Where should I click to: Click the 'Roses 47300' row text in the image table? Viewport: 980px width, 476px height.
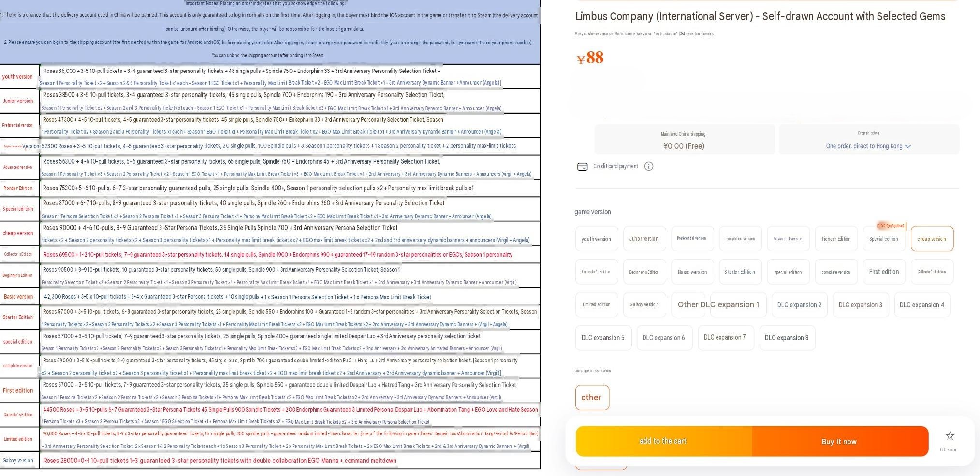click(x=243, y=120)
